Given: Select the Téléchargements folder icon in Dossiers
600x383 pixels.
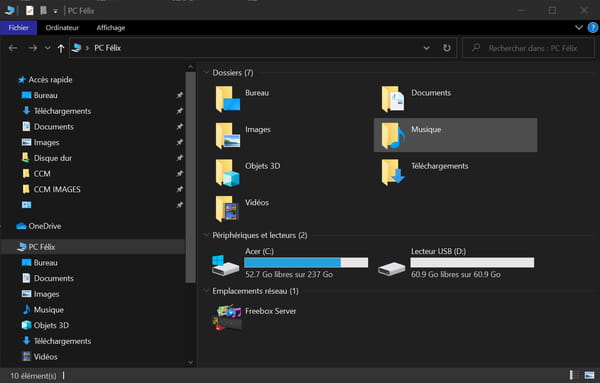Looking at the screenshot, I should tap(393, 173).
